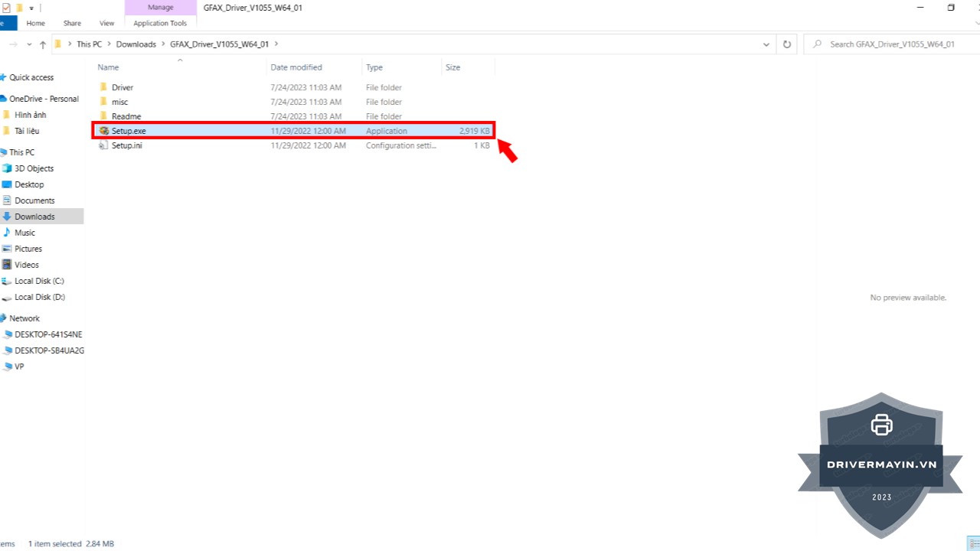The height and width of the screenshot is (551, 980).
Task: Open DESKTOP-641S4NE network computer
Action: [47, 334]
